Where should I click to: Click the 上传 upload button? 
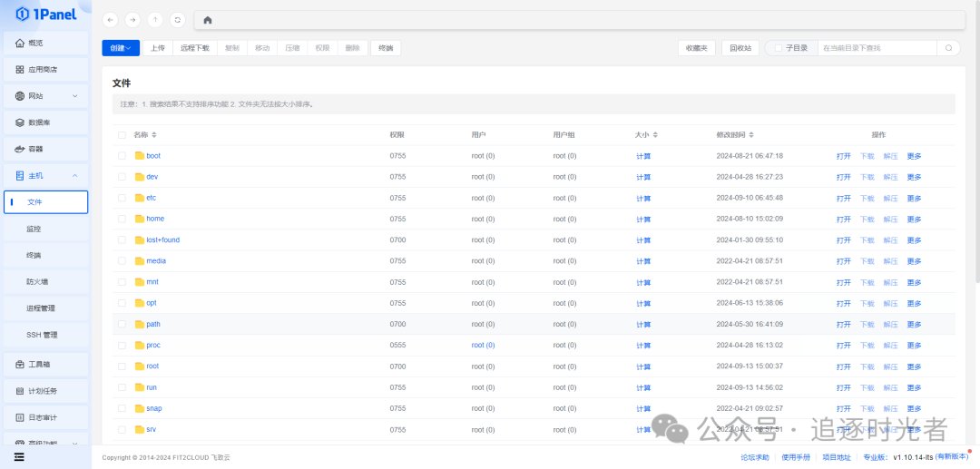[x=158, y=48]
